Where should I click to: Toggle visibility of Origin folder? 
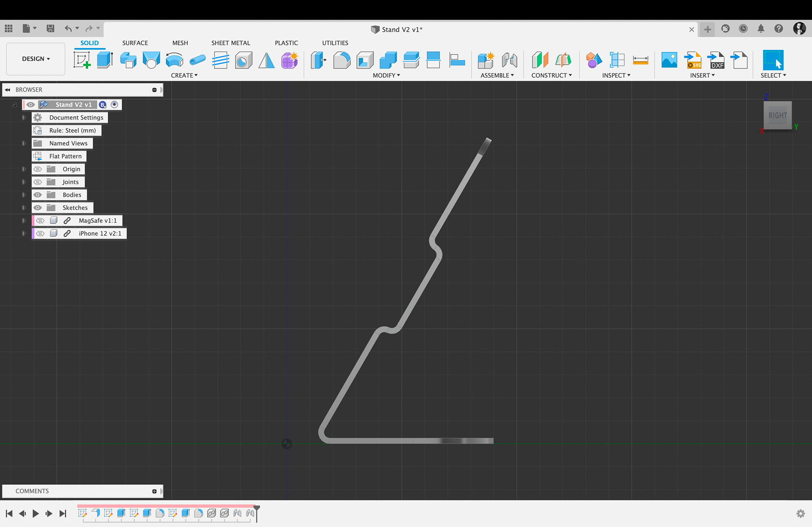38,169
